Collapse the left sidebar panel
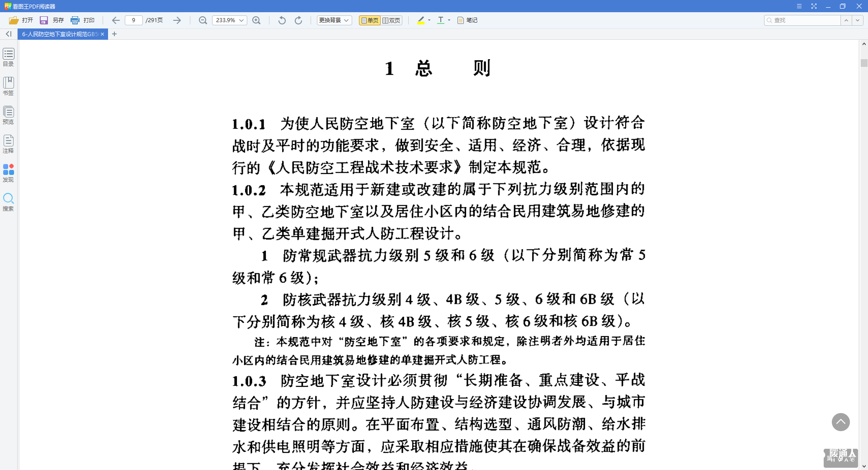Viewport: 868px width, 470px height. click(9, 34)
